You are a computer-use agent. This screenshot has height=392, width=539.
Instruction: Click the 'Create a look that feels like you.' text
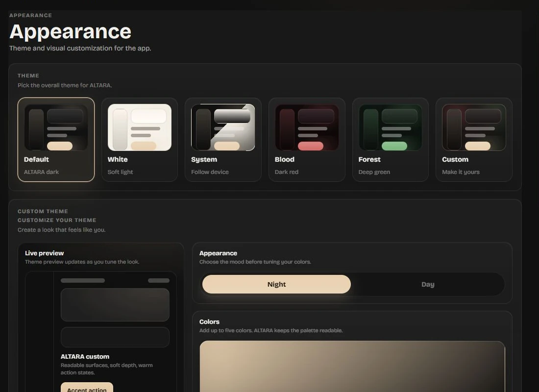(62, 230)
